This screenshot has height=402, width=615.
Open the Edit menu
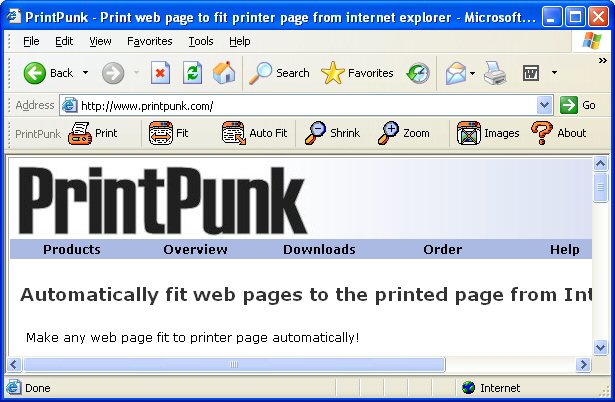click(x=64, y=41)
